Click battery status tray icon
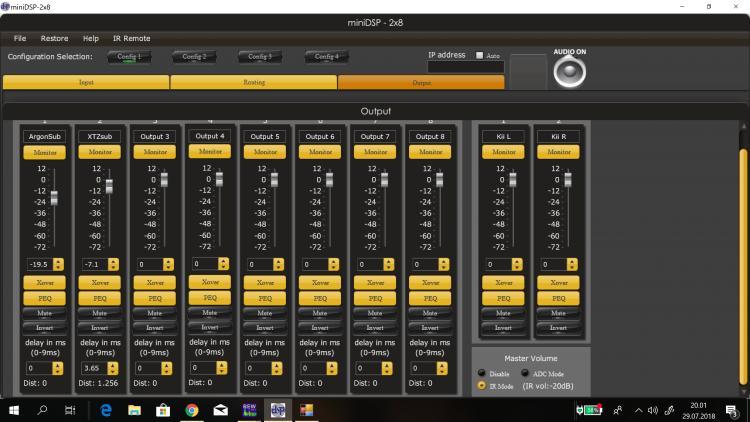 (588, 410)
